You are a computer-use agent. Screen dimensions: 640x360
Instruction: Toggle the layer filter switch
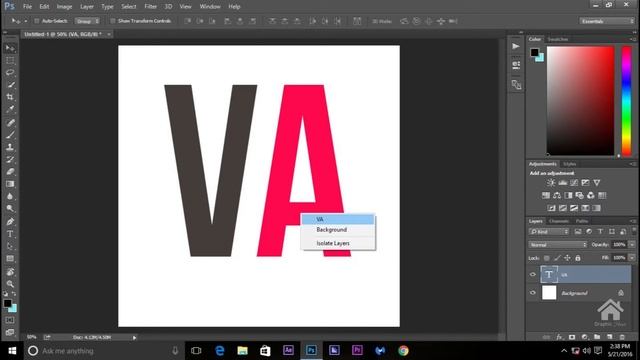(x=634, y=230)
